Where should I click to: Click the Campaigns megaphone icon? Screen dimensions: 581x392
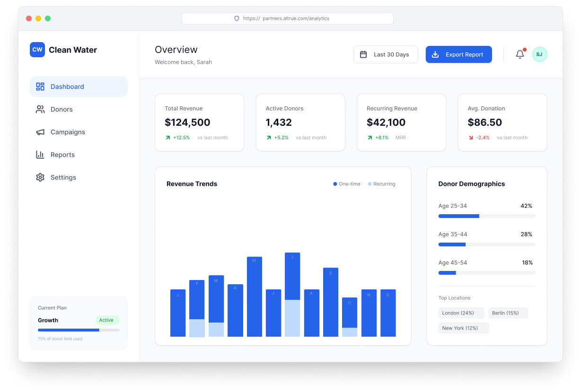click(x=40, y=132)
